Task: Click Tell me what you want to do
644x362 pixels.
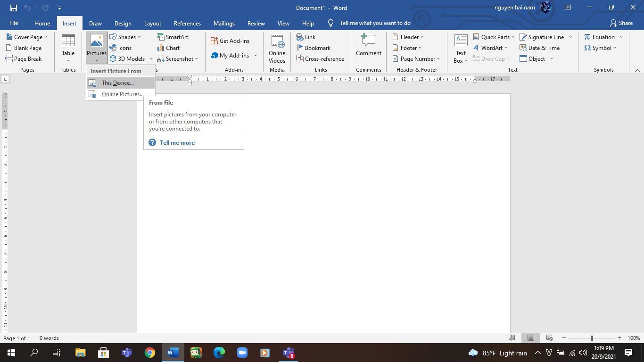Action: pyautogui.click(x=375, y=23)
